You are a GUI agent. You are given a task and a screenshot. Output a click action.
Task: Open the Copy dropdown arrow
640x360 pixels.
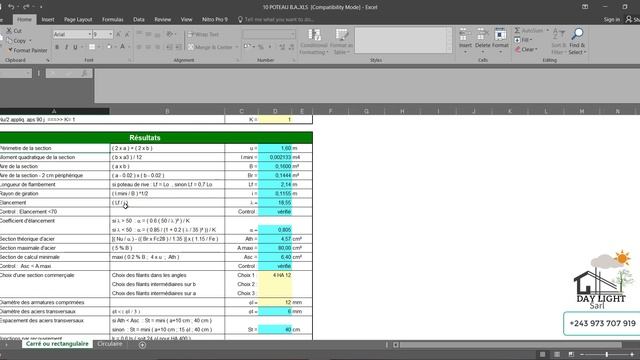click(x=30, y=41)
